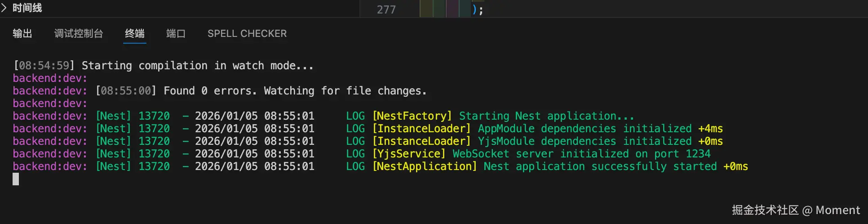
Task: Click the [NestFactory] log tag
Action: click(412, 116)
